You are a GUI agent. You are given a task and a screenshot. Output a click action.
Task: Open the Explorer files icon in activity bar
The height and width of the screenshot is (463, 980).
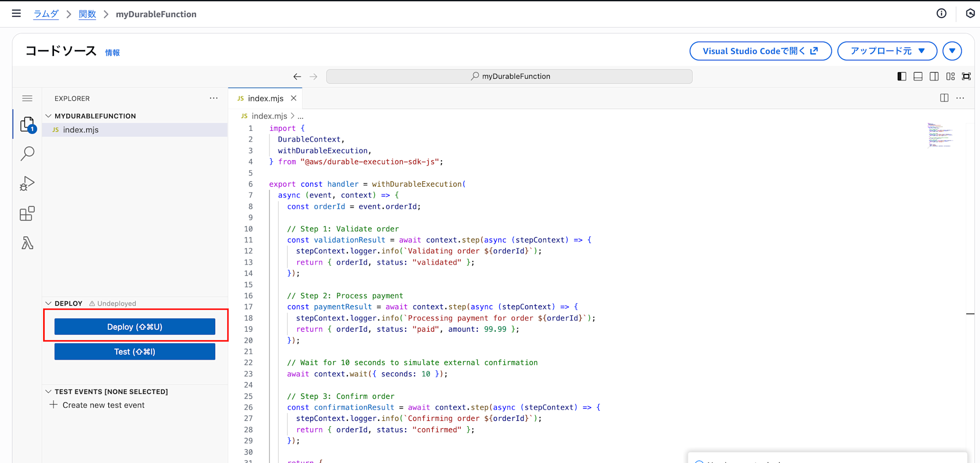coord(27,124)
